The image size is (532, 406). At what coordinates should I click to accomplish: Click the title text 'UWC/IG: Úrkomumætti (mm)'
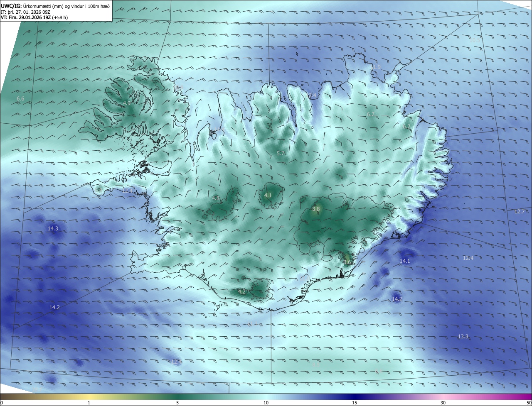coord(32,6)
